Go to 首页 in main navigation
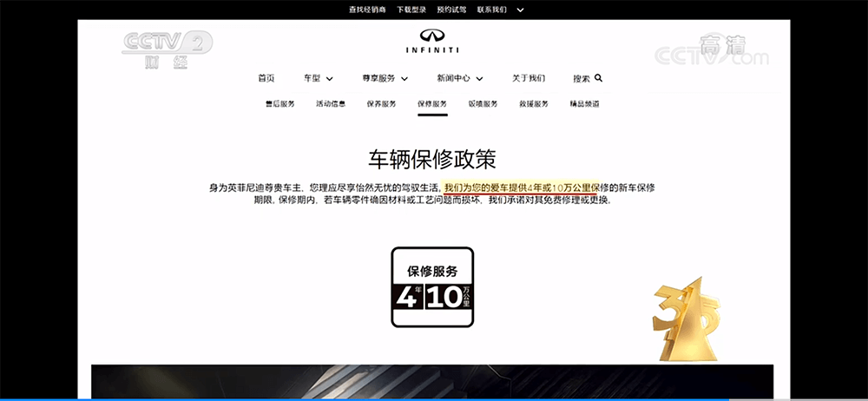This screenshot has height=401, width=868. pos(266,78)
